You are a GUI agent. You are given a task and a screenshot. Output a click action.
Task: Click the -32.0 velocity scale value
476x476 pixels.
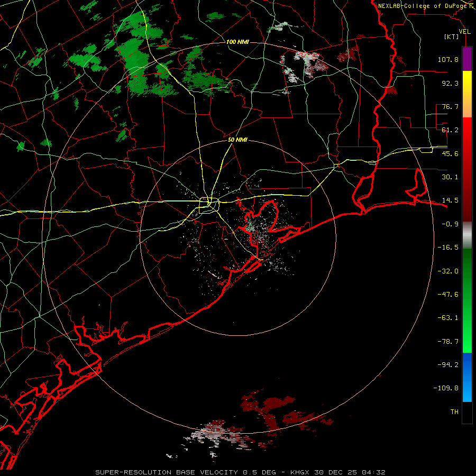click(x=448, y=271)
